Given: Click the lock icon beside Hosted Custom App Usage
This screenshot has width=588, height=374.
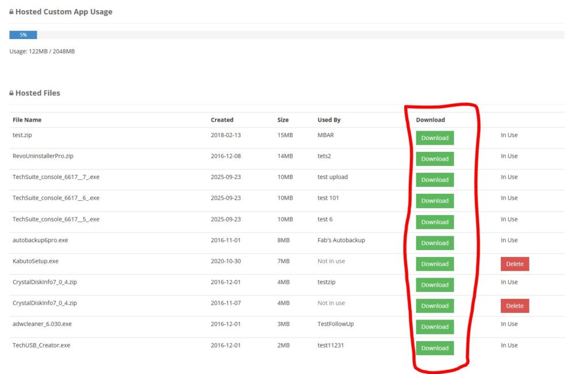Looking at the screenshot, I should pos(11,12).
